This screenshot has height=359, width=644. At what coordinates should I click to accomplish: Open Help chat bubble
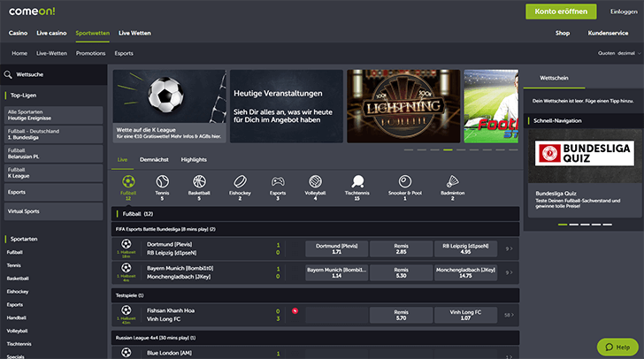click(617, 348)
